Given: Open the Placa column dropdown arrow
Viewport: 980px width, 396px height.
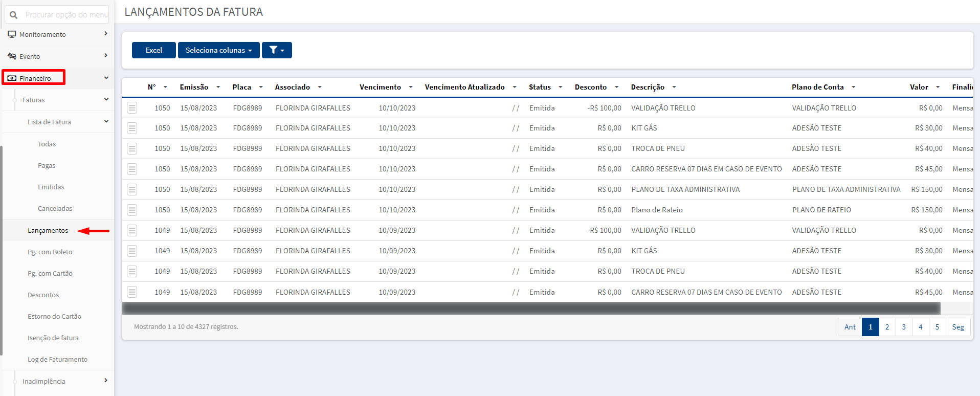Looking at the screenshot, I should coord(261,87).
